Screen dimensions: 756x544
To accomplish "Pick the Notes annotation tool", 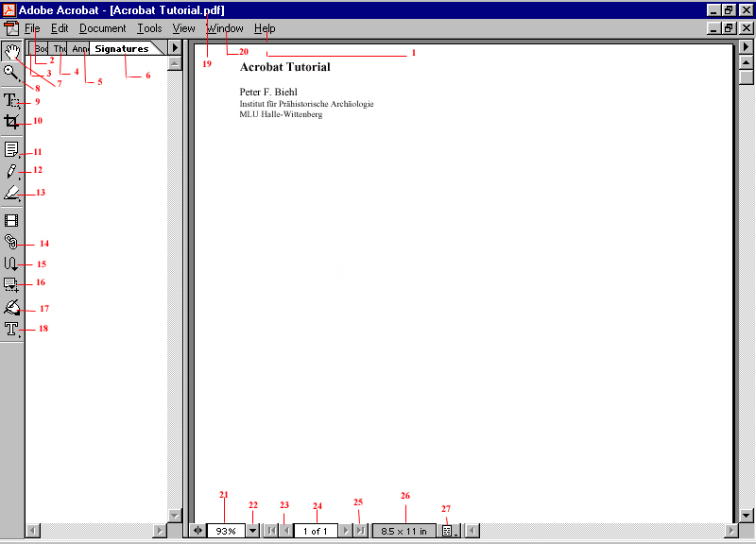I will pyautogui.click(x=11, y=149).
